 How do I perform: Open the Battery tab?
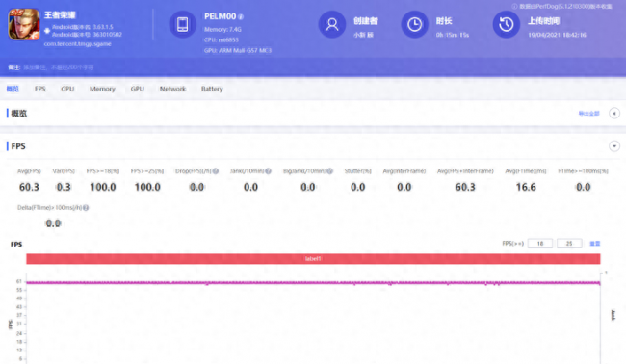point(212,89)
